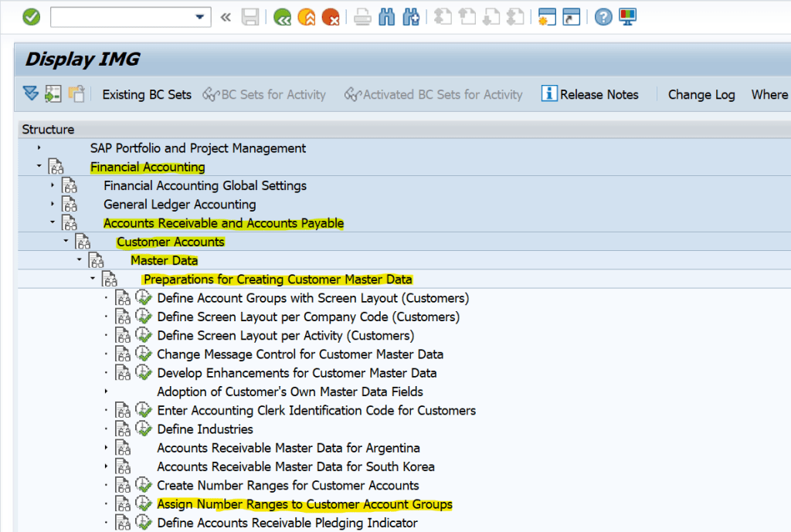
Task: Collapse the Customer Accounts node
Action: 66,241
